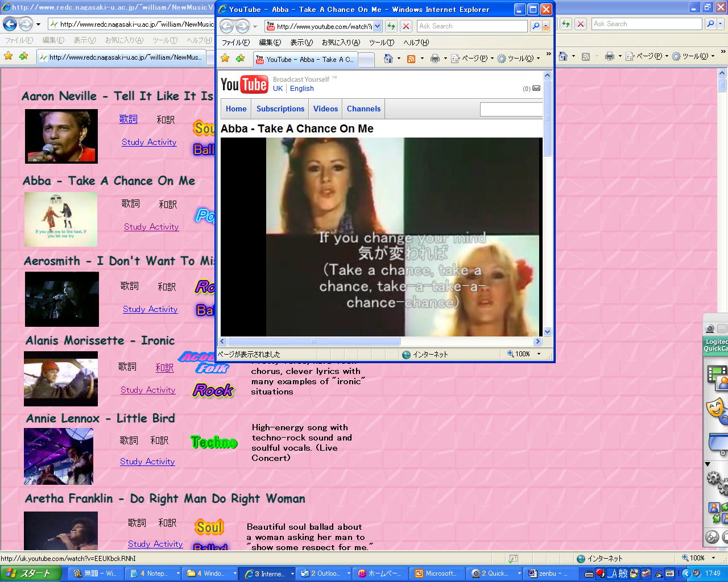The height and width of the screenshot is (582, 728).
Task: Click the search magnifier icon in the YouTube window
Action: (536, 26)
